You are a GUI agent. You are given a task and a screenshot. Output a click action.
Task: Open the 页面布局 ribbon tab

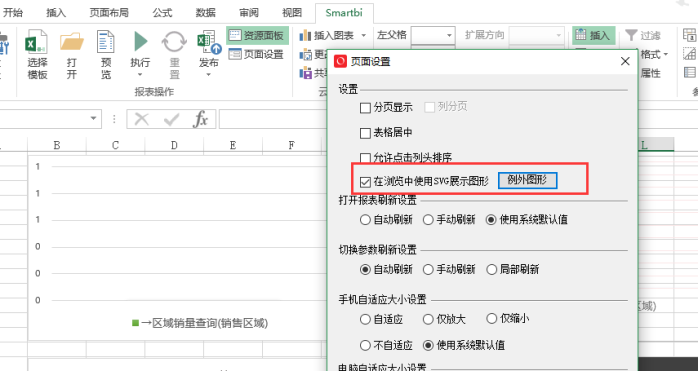pyautogui.click(x=109, y=12)
